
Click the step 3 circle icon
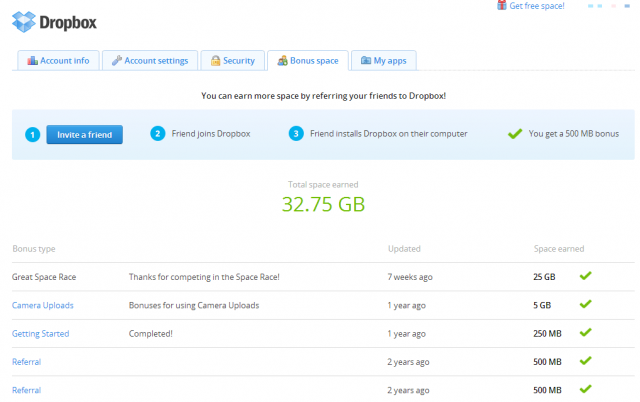(x=296, y=133)
